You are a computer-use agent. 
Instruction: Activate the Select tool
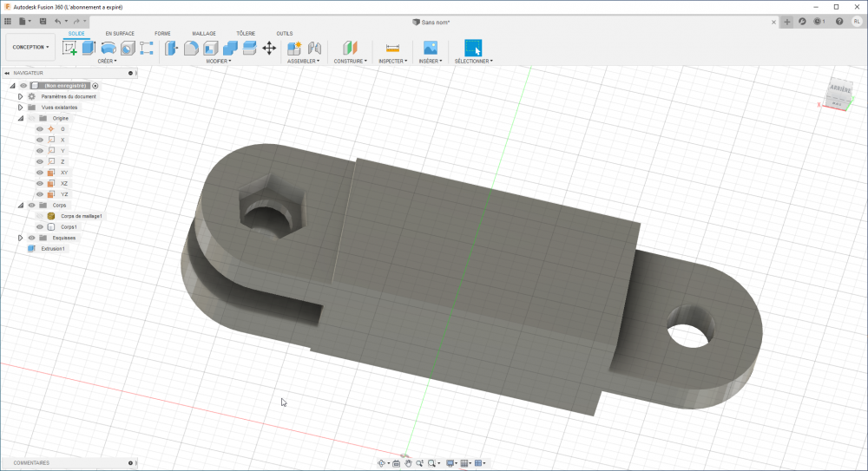pos(473,49)
